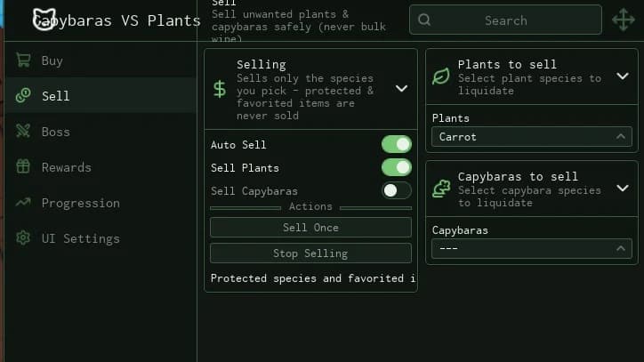
Task: Click the Boss crossed swords icon
Action: coord(23,131)
